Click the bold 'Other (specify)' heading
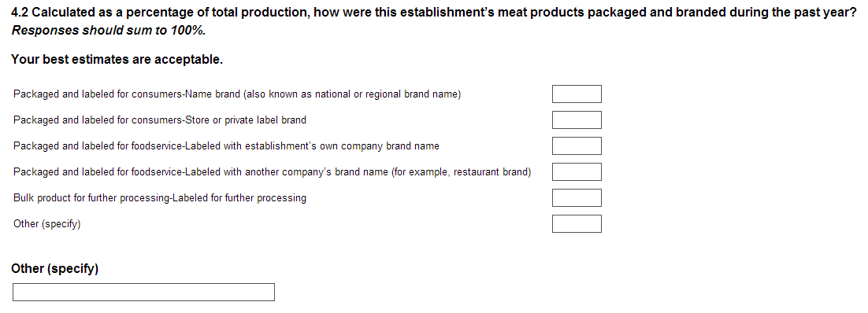Viewport: 868px width, 313px height. [x=55, y=269]
